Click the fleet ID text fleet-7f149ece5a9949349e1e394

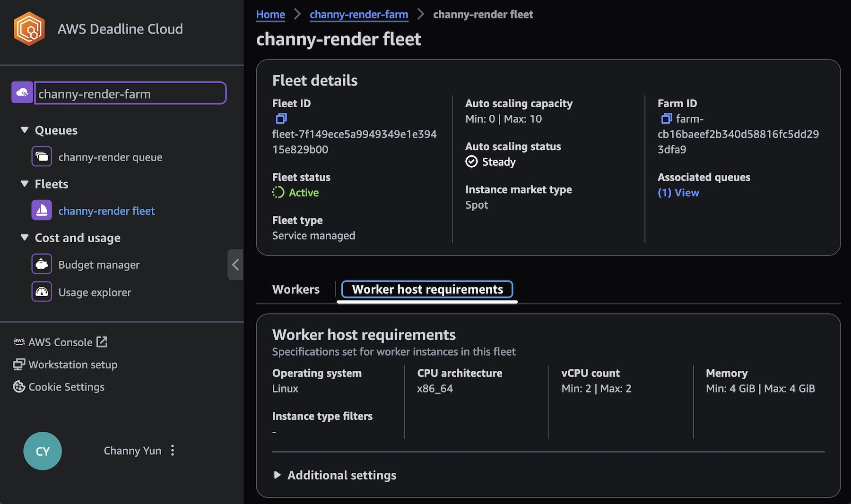point(355,134)
